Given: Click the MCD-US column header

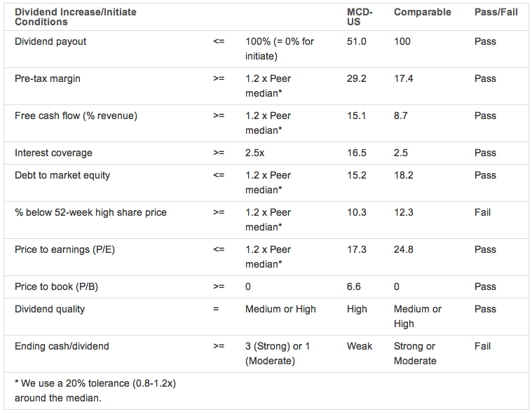Looking at the screenshot, I should [x=360, y=17].
